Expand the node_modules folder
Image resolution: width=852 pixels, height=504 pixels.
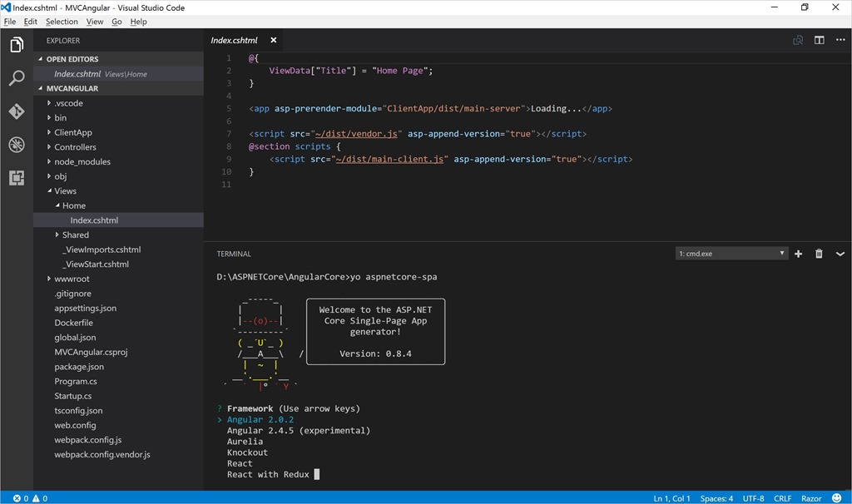point(82,161)
